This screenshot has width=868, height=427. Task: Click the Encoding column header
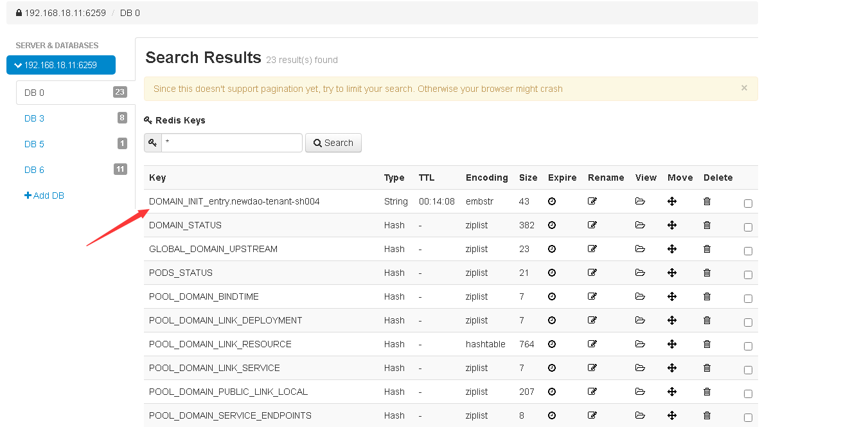(487, 177)
